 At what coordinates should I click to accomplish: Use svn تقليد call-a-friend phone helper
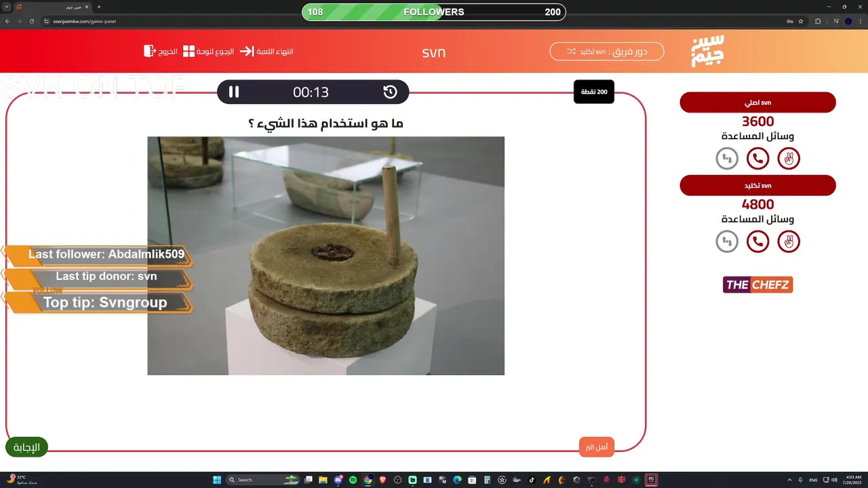(x=757, y=241)
